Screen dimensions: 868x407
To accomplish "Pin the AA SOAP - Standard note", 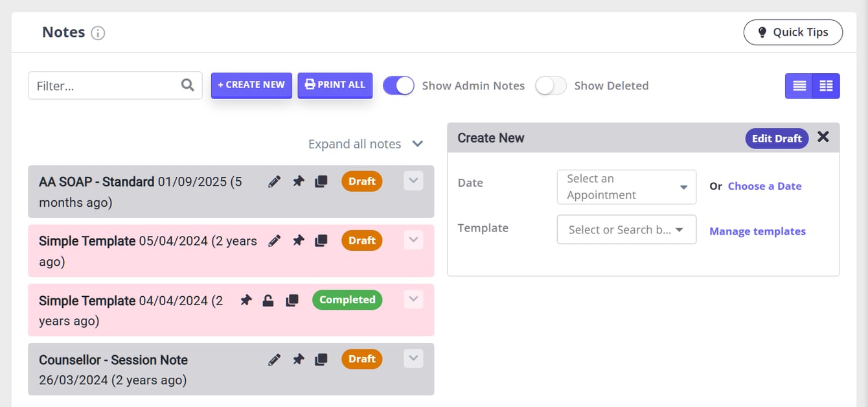I will pyautogui.click(x=298, y=182).
